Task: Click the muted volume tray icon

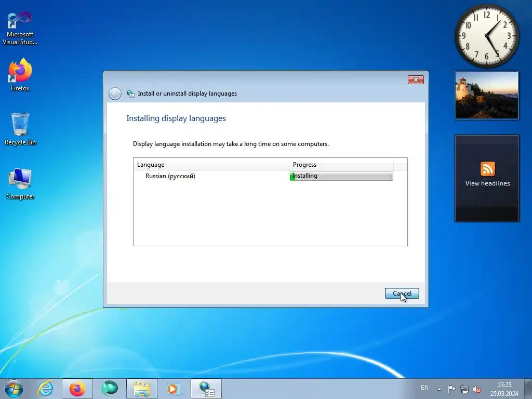Action: [x=477, y=389]
